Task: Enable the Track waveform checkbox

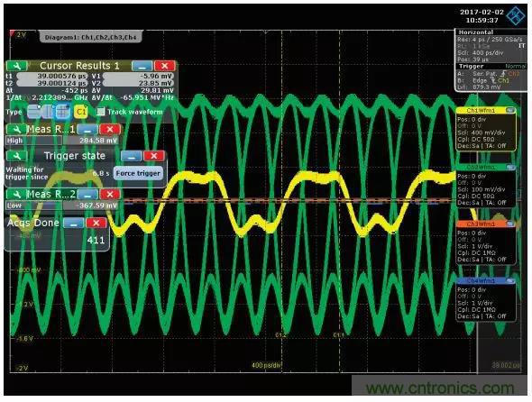Action: click(100, 112)
